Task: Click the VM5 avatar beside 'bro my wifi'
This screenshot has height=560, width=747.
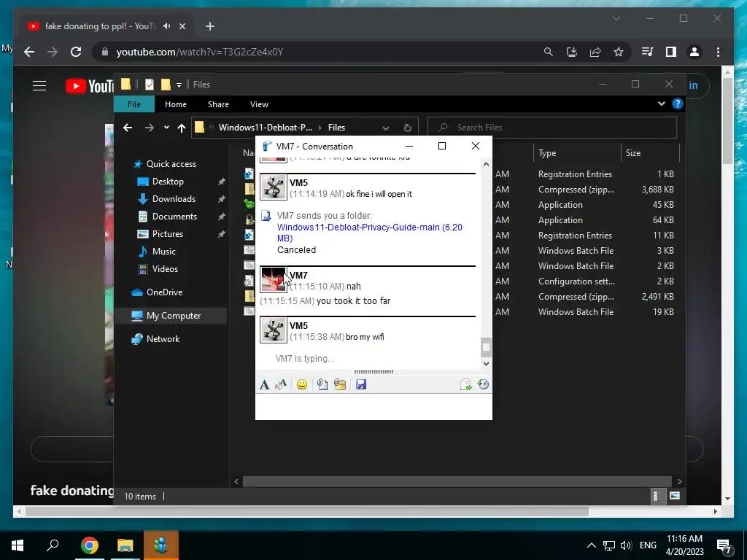Action: click(x=274, y=330)
